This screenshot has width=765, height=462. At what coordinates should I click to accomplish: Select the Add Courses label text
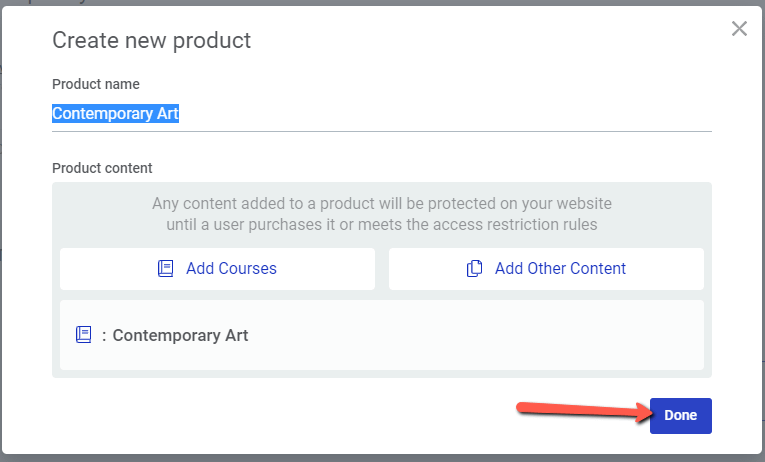[231, 269]
